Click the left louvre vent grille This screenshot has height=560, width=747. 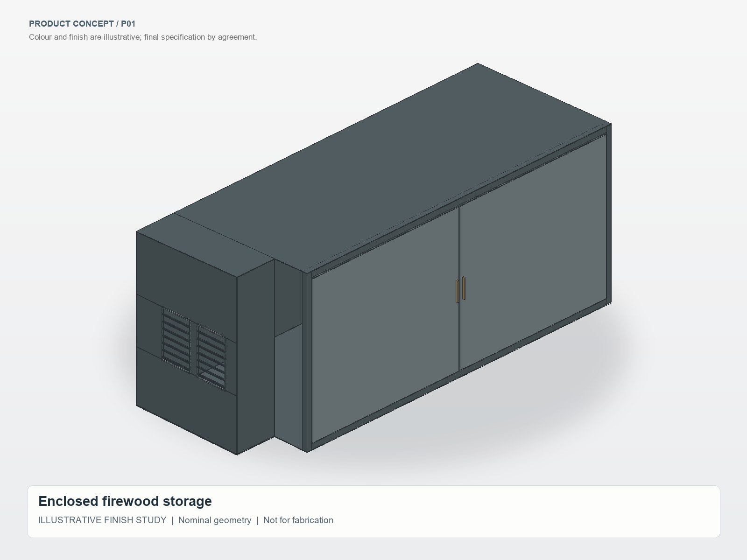click(176, 340)
